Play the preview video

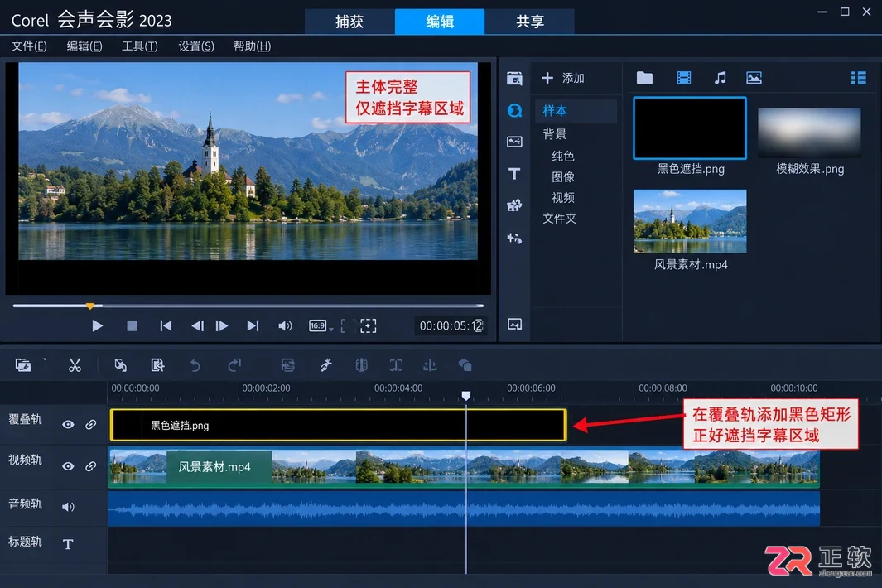click(97, 325)
